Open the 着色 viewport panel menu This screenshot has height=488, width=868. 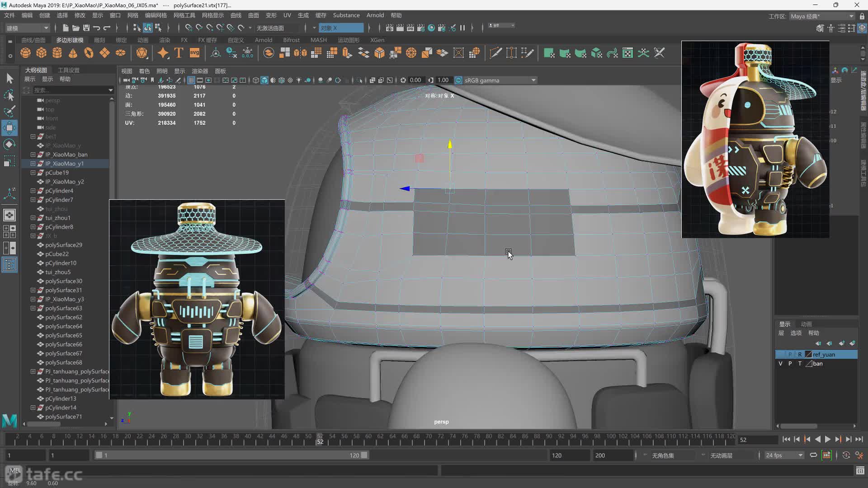pyautogui.click(x=144, y=71)
